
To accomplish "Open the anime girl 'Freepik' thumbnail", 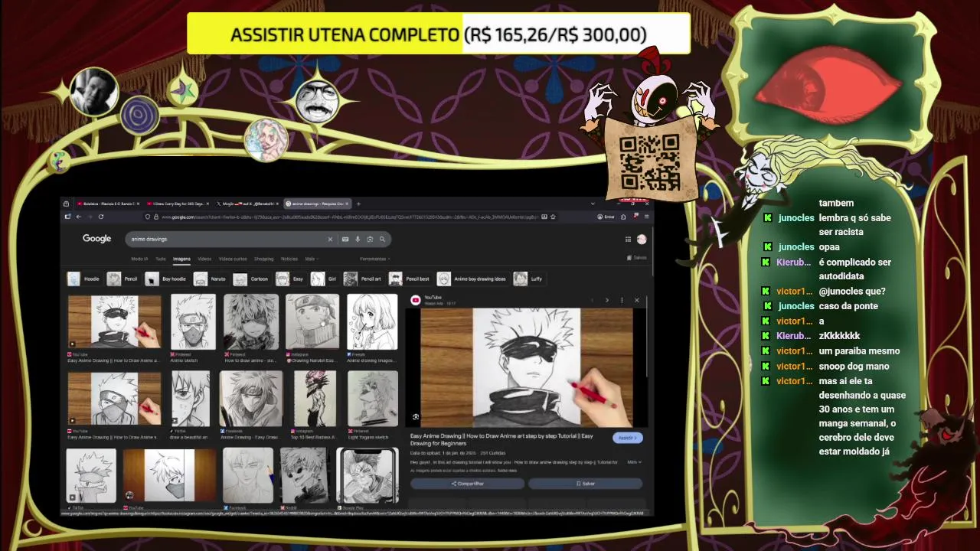I will 372,321.
